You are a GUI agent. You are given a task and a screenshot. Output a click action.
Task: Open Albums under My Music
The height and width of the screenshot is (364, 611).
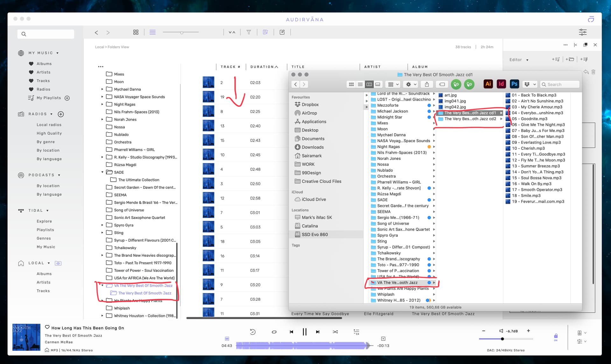(x=44, y=64)
